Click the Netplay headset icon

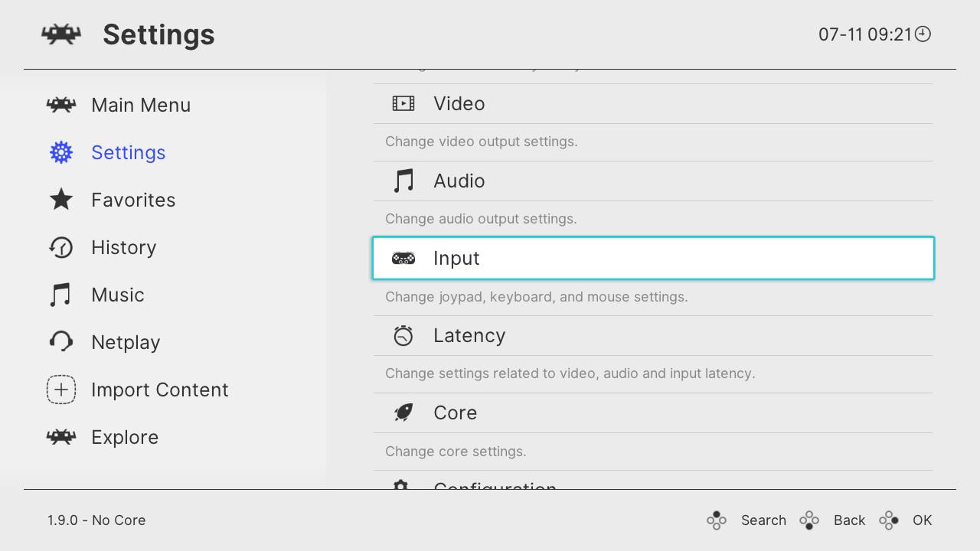click(x=61, y=342)
